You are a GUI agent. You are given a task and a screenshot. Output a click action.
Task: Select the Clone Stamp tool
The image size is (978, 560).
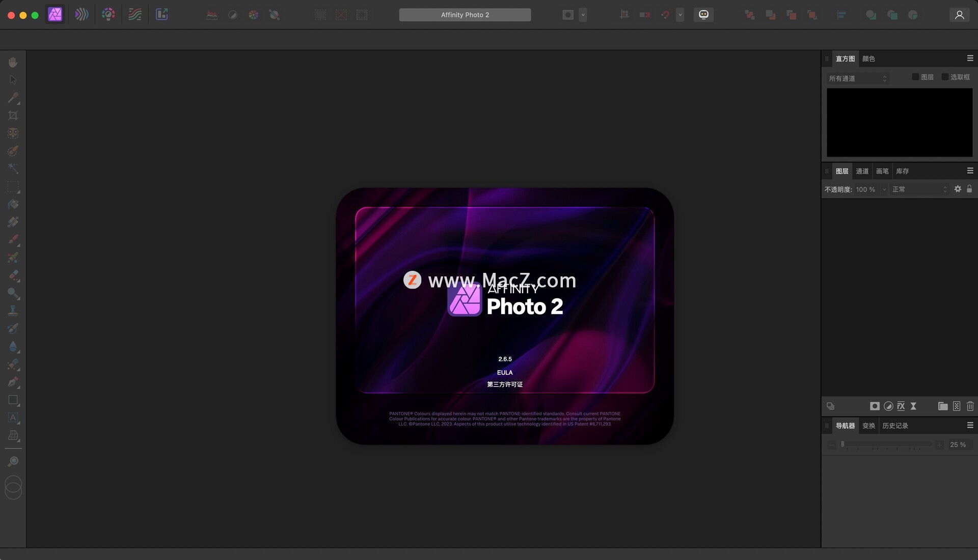coord(13,311)
